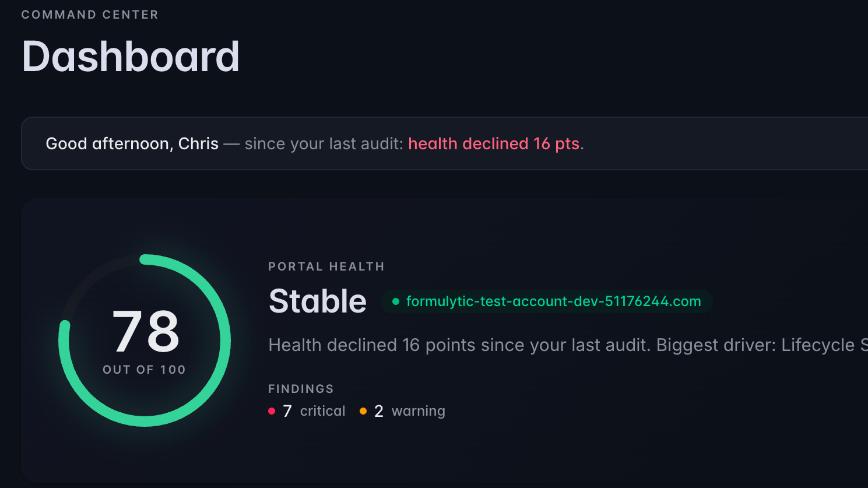This screenshot has width=868, height=488.
Task: Click the Findings section label
Action: 301,389
